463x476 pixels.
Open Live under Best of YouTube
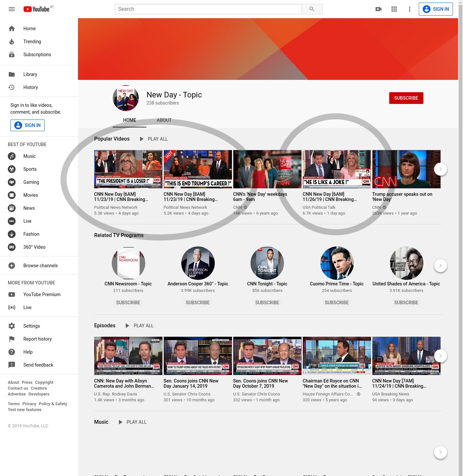[39, 221]
